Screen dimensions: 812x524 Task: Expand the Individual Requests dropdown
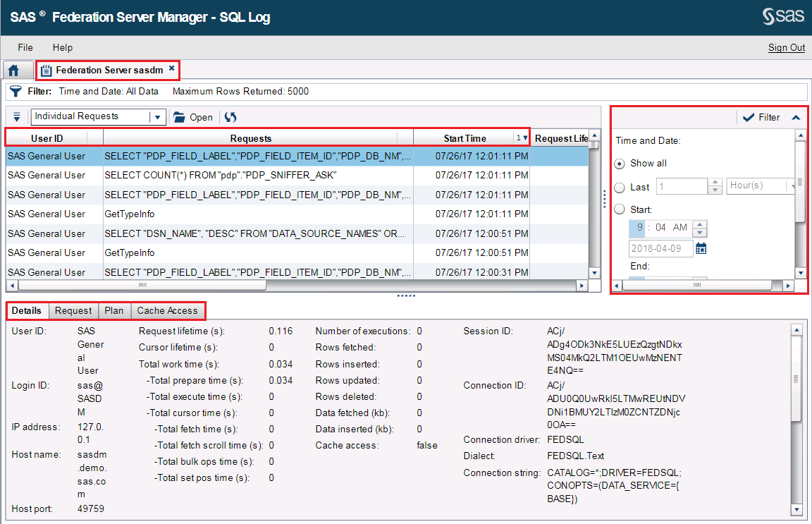158,117
